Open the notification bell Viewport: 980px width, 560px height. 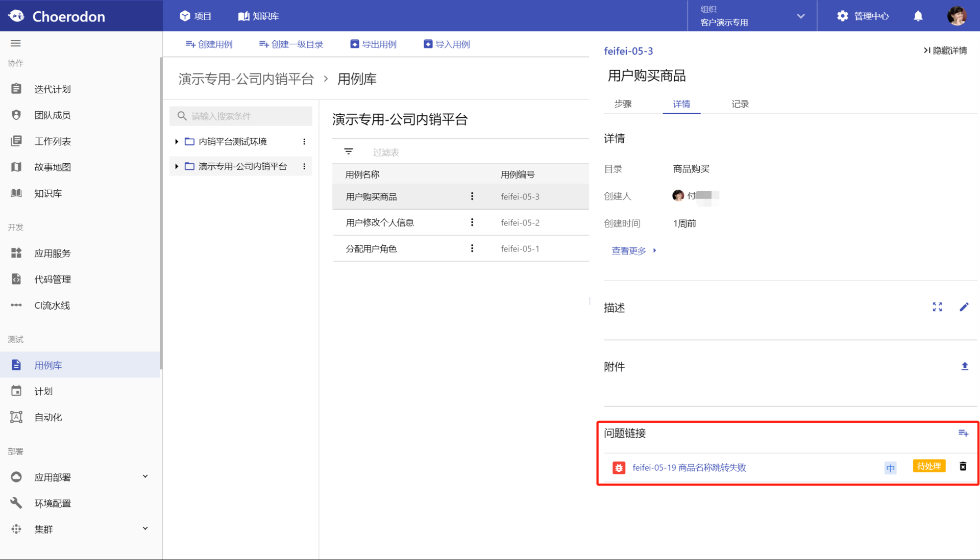[x=918, y=16]
